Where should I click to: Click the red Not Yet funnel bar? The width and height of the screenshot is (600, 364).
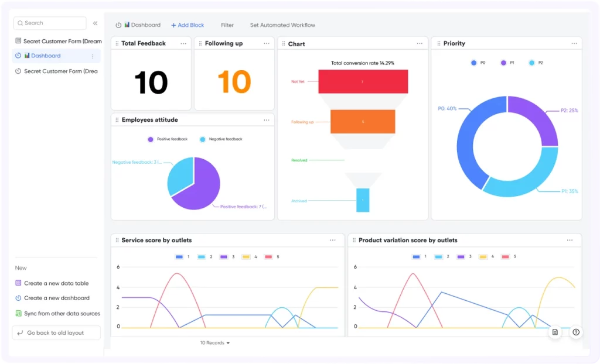tap(363, 81)
